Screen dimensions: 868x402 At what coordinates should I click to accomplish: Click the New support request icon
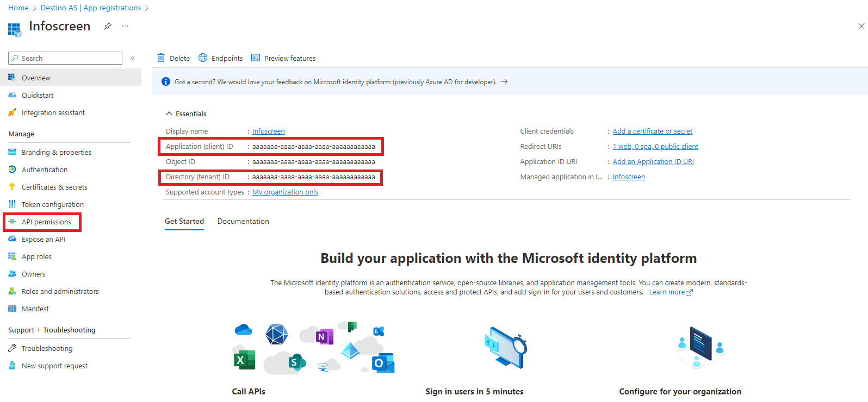coord(12,366)
